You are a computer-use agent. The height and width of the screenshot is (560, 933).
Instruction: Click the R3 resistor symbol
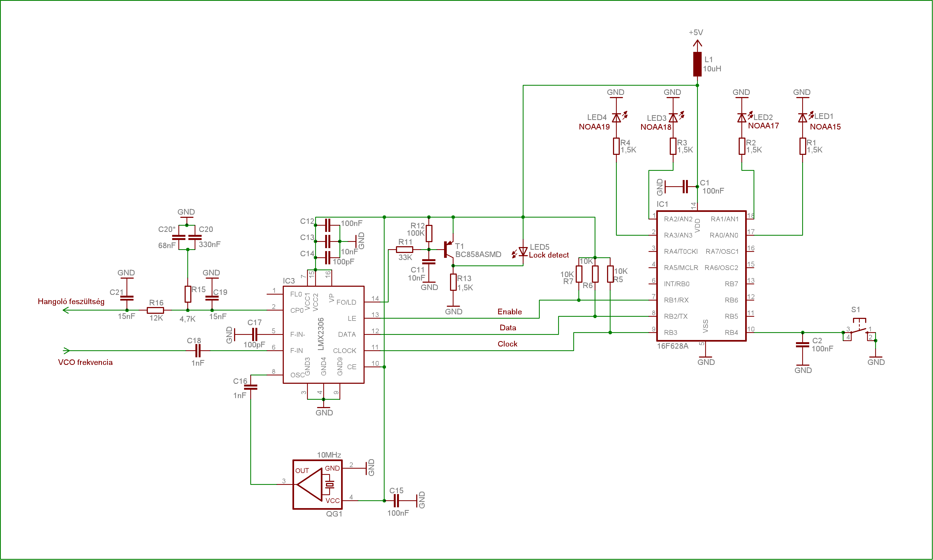coord(673,146)
